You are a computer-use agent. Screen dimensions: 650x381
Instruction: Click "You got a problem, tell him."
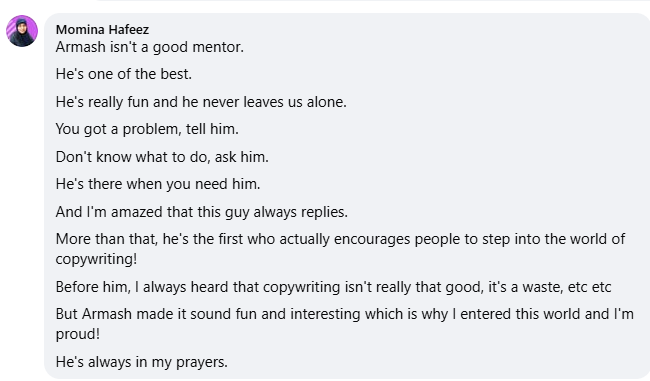click(x=147, y=129)
